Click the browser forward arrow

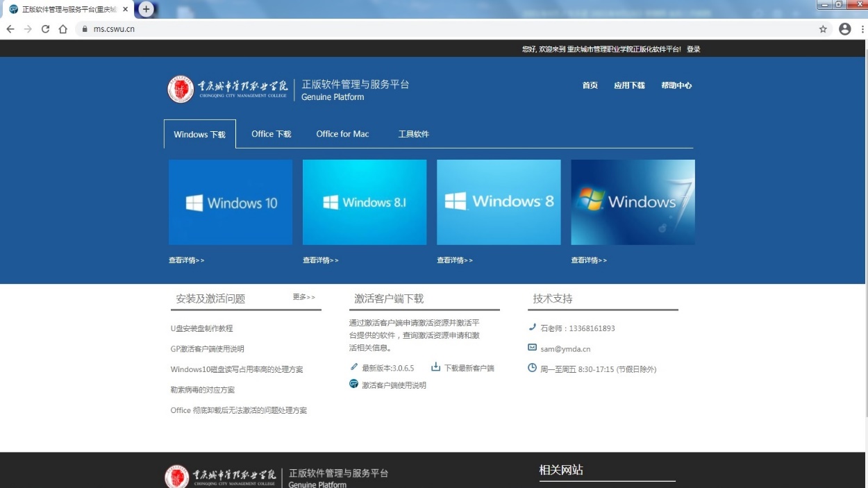coord(28,29)
